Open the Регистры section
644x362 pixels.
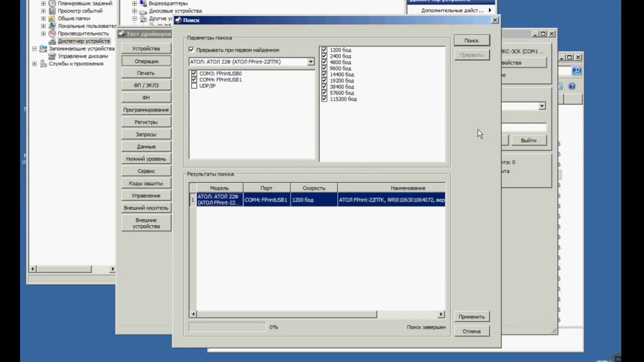click(x=146, y=122)
